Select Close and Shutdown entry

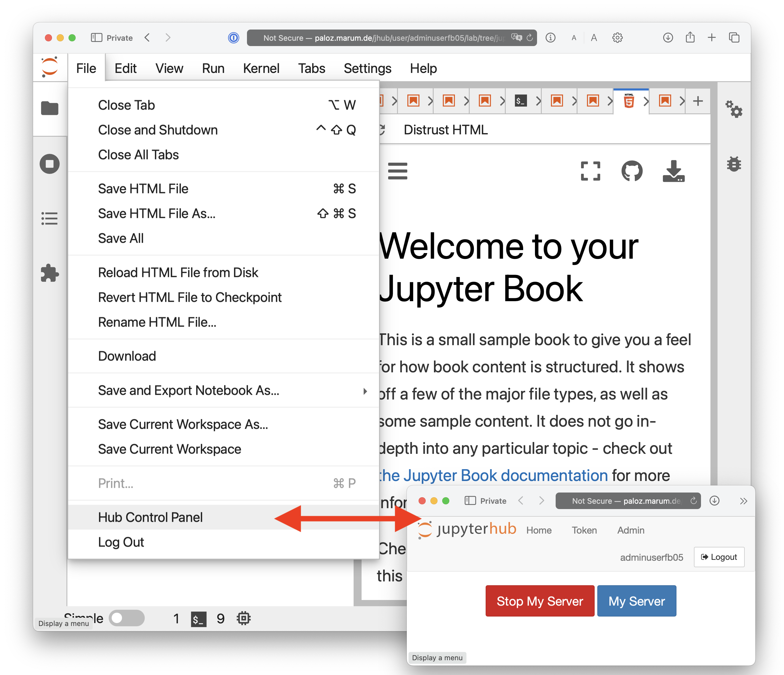point(224,130)
